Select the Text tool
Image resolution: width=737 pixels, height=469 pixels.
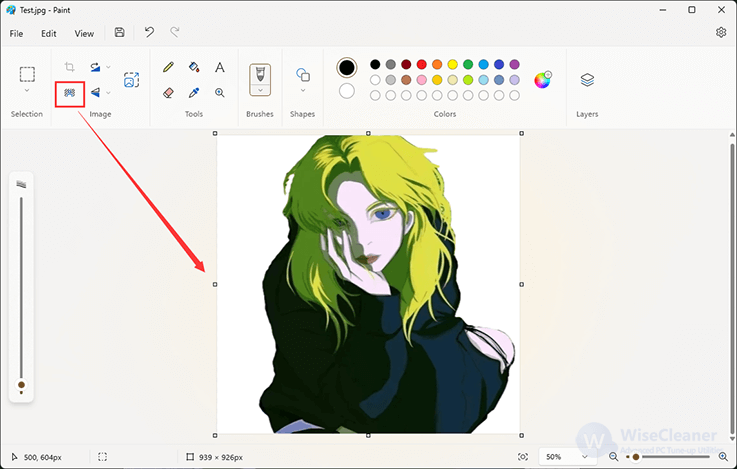point(220,67)
